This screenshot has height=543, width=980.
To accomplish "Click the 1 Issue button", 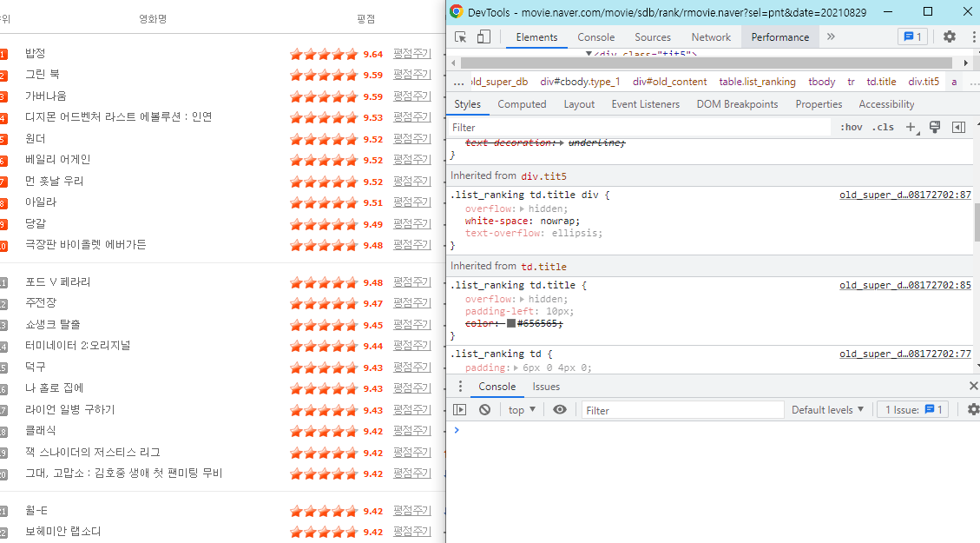I will (913, 410).
